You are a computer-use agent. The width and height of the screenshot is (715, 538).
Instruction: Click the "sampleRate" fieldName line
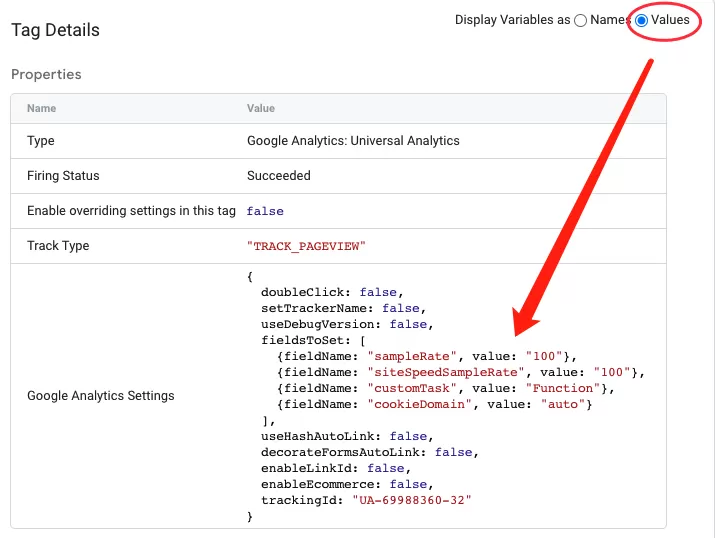427,356
